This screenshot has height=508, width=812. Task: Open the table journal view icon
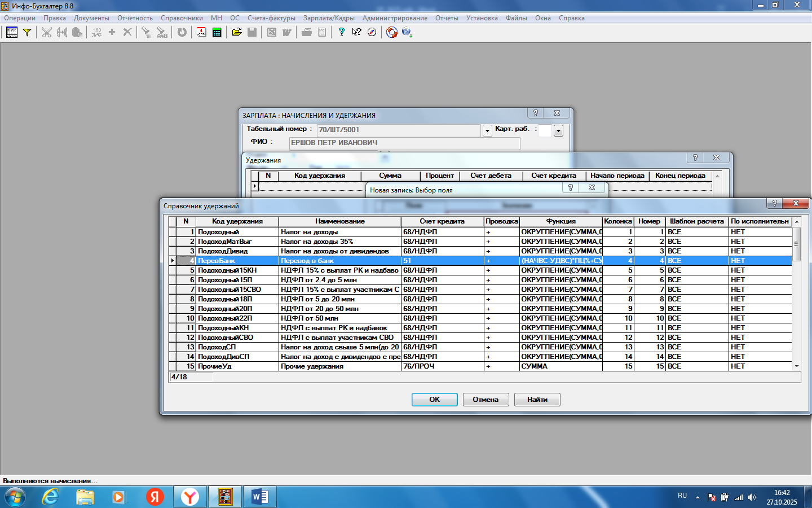[11, 32]
